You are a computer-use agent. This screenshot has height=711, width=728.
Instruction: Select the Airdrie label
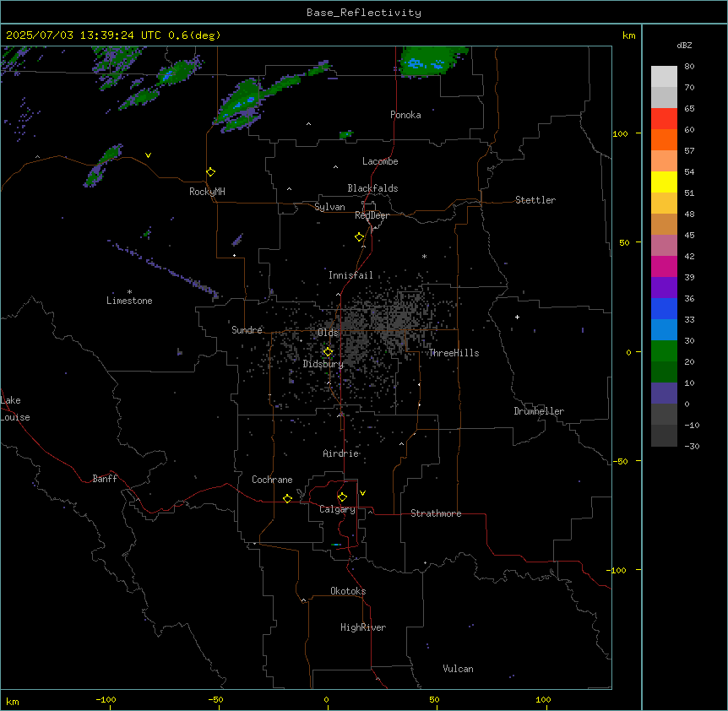tap(341, 453)
